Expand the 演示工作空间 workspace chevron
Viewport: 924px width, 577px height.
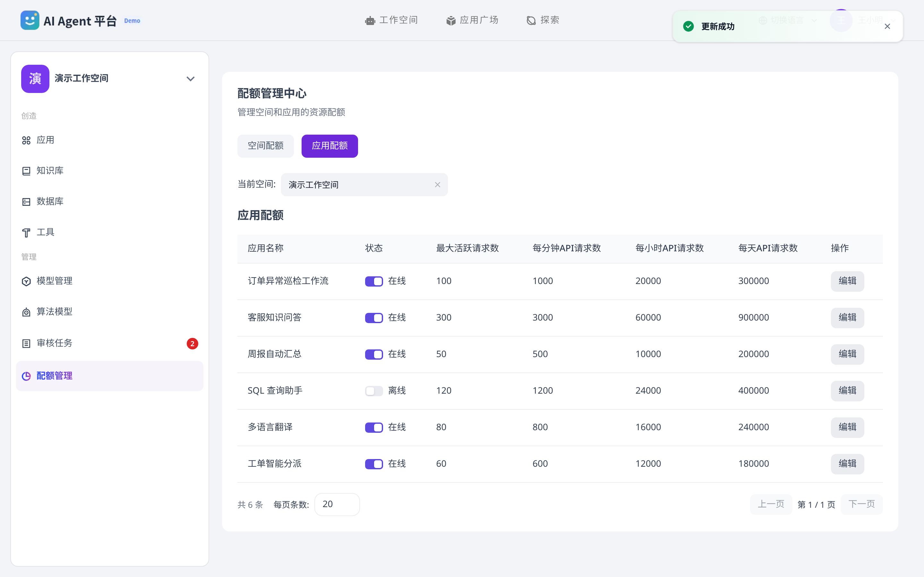click(x=191, y=79)
